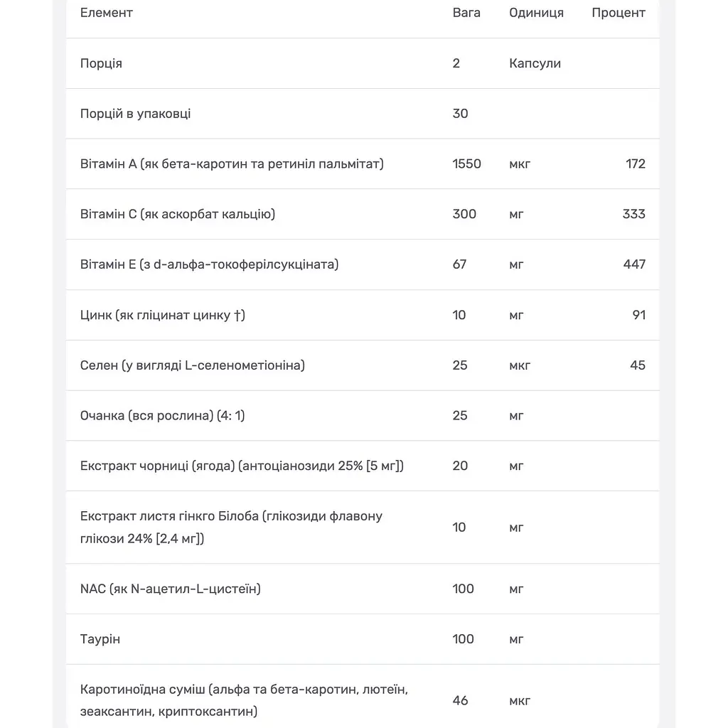Click Вітамін C (як аскорбат кальцію) text

[178, 214]
